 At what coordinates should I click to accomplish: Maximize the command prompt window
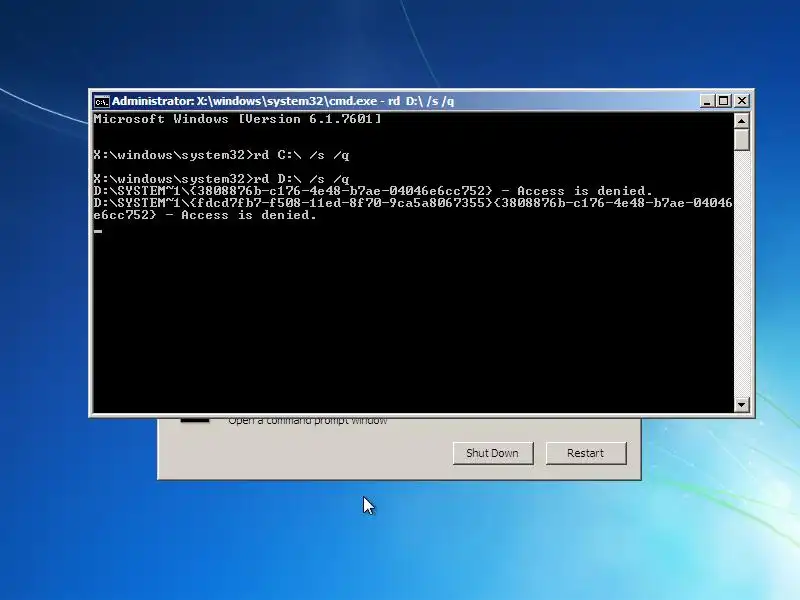[x=723, y=101]
